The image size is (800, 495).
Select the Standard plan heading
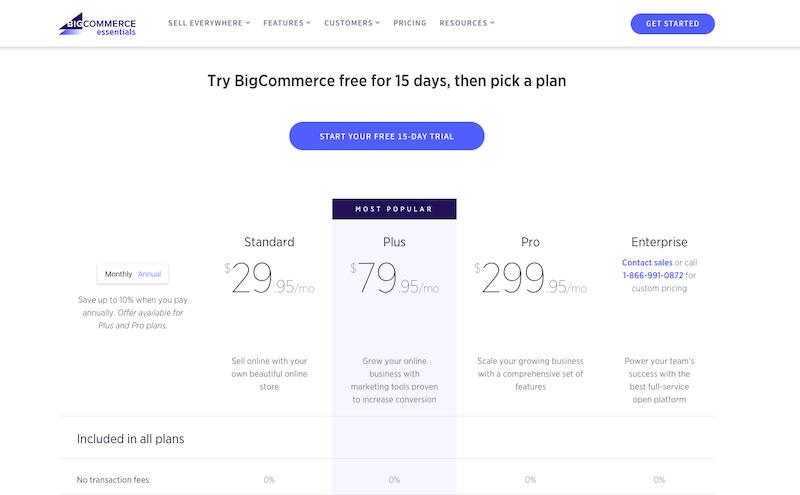269,242
